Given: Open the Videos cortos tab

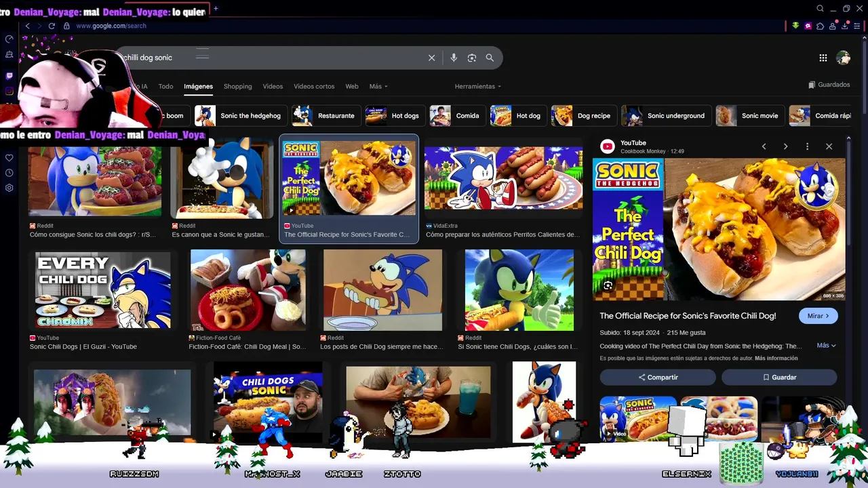Looking at the screenshot, I should point(314,86).
